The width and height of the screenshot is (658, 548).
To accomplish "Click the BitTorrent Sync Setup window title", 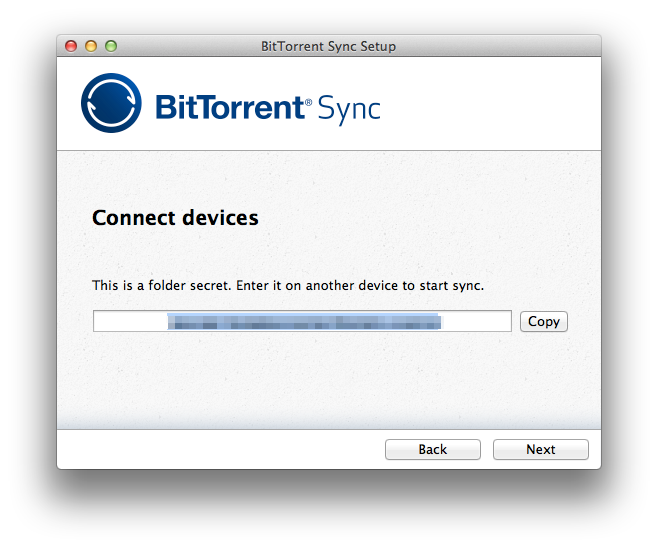I will click(328, 46).
